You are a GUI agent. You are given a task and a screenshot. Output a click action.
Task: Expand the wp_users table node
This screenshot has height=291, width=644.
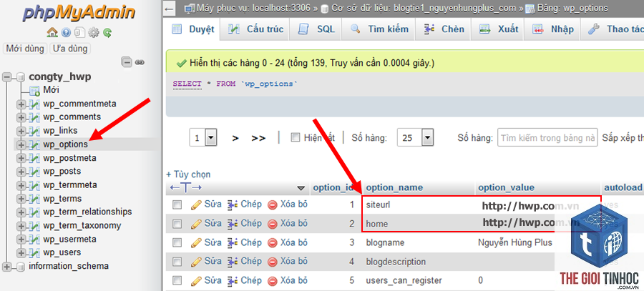(x=21, y=252)
